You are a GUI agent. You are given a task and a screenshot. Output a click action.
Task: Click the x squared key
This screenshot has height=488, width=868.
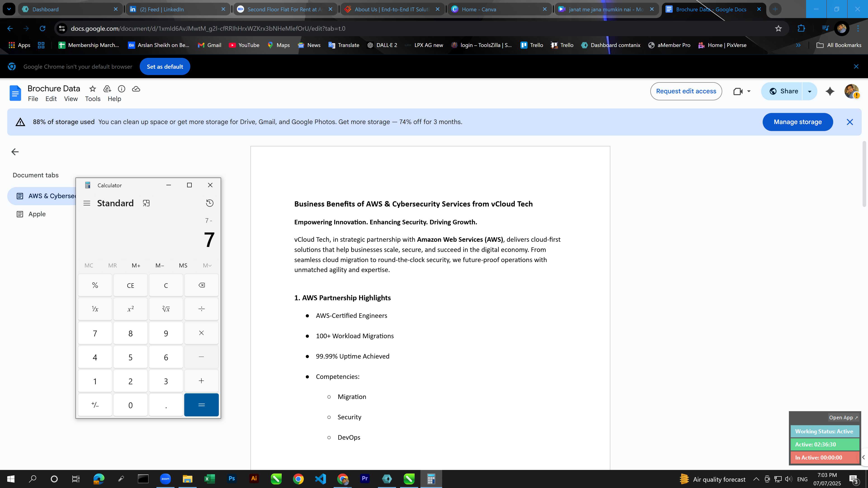(130, 309)
